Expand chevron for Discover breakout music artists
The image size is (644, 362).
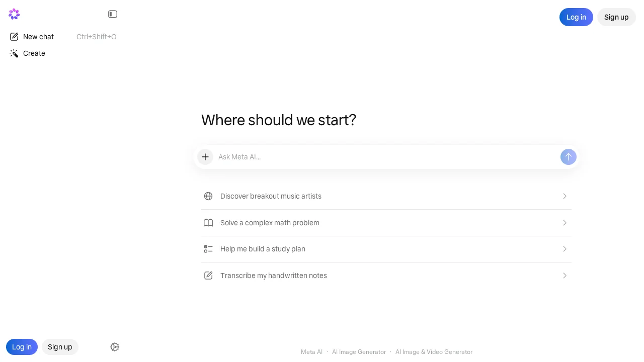coord(565,196)
